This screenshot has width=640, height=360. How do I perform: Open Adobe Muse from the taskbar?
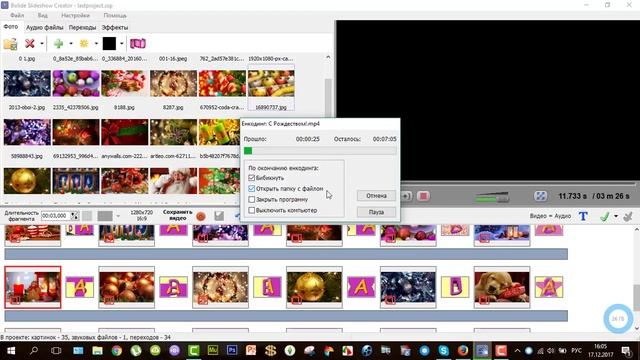tap(213, 351)
